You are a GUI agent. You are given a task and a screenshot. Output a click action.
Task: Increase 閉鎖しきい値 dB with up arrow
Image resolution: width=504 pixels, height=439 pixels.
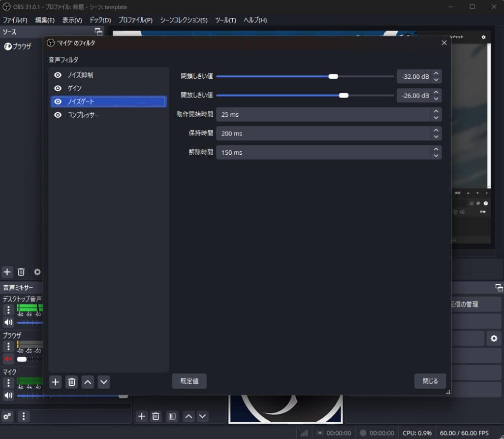pos(436,73)
